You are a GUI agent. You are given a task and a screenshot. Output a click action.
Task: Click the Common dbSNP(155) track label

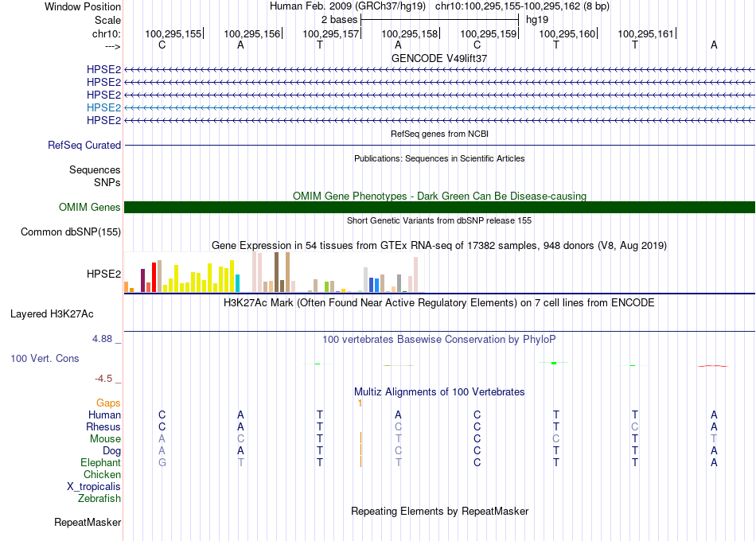coord(71,232)
